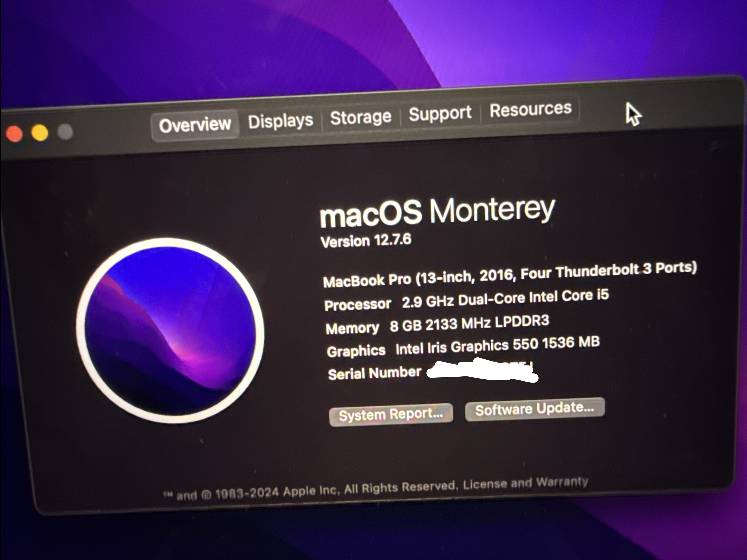Click the Memory label
The width and height of the screenshot is (747, 560).
[352, 328]
